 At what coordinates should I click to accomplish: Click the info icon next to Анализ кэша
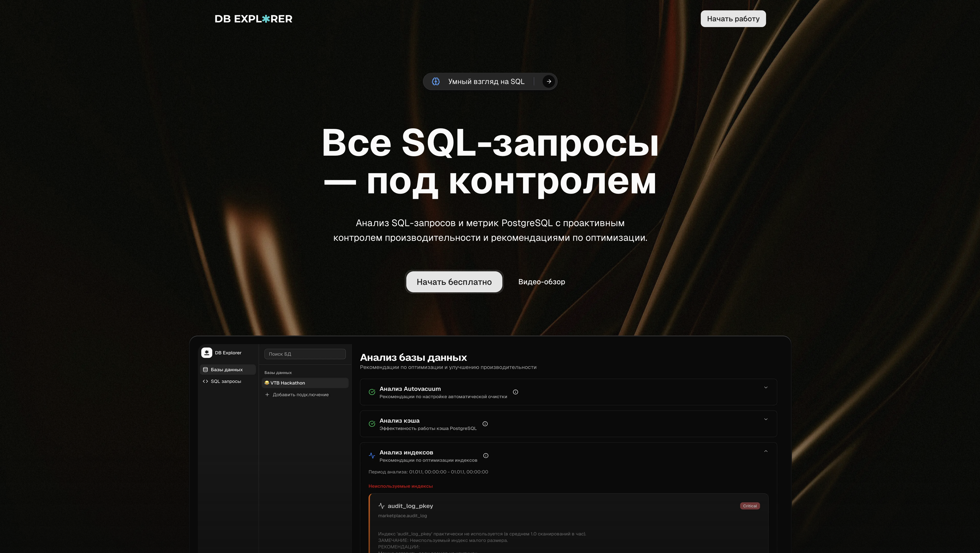click(485, 424)
